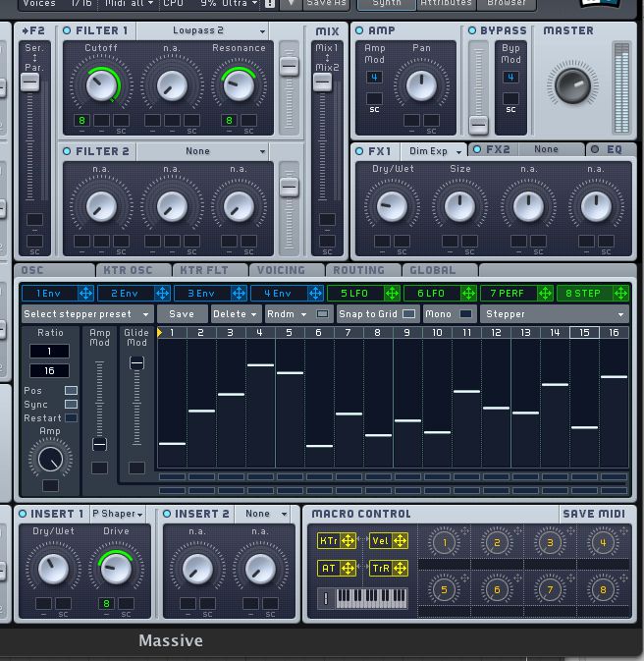The width and height of the screenshot is (644, 661).
Task: Toggle the EQ power button
Action: pos(595,149)
